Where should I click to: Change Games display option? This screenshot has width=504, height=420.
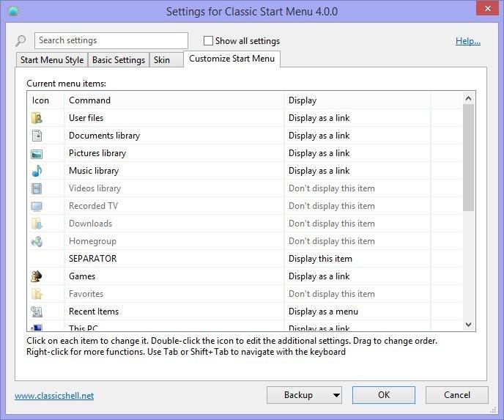(319, 276)
